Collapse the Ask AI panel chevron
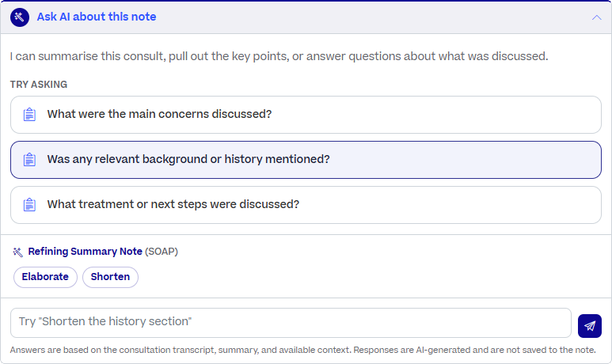This screenshot has width=612, height=364. (x=596, y=17)
